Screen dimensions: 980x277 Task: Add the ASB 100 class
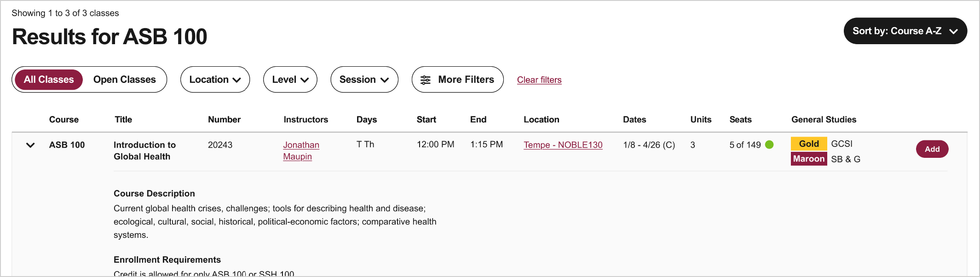pos(932,149)
